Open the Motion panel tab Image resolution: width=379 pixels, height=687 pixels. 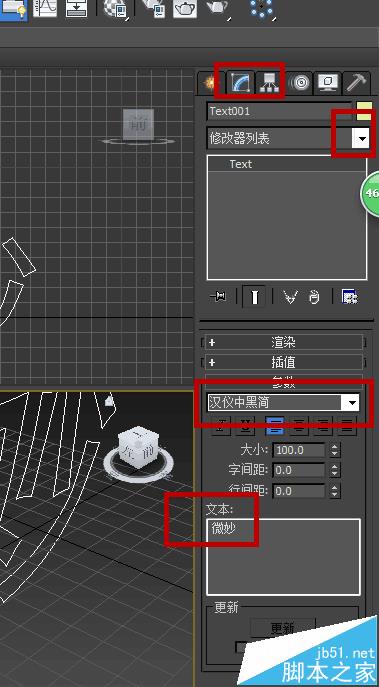[301, 83]
